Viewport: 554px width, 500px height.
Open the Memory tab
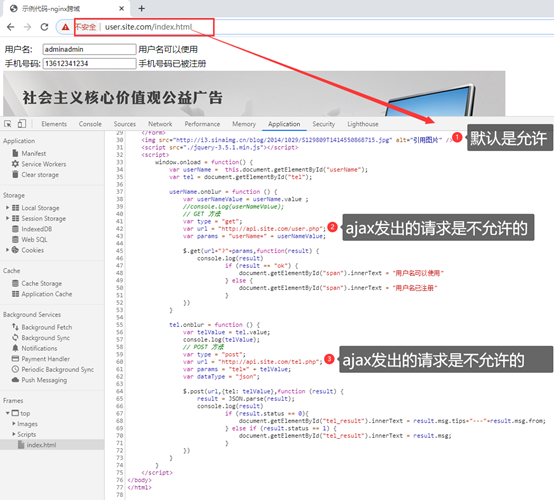click(244, 124)
